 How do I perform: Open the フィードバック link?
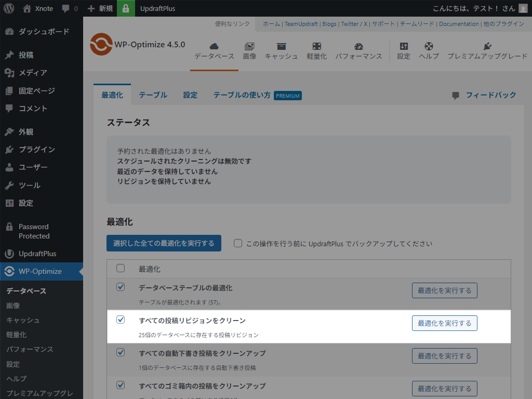(x=491, y=95)
